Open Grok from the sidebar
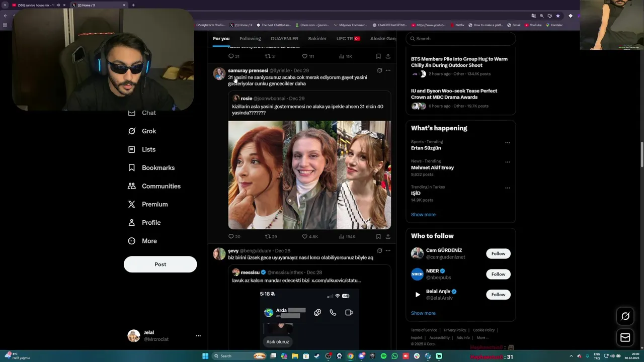Screen dimensions: 644x362 pos(142,131)
